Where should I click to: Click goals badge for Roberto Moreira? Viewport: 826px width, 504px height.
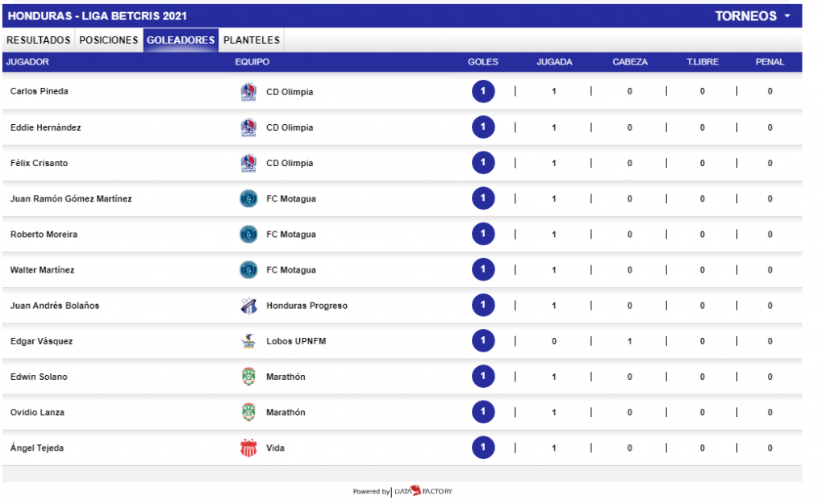[x=483, y=234]
